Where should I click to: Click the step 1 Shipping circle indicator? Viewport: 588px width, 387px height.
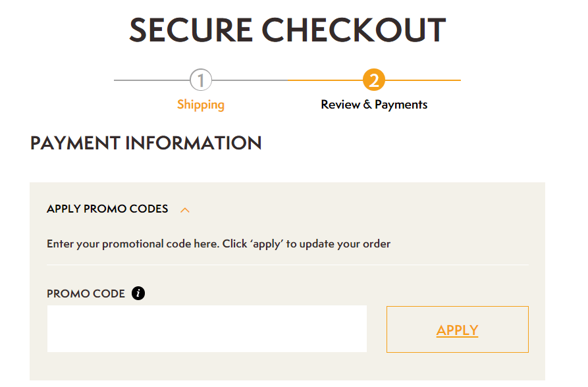point(201,79)
